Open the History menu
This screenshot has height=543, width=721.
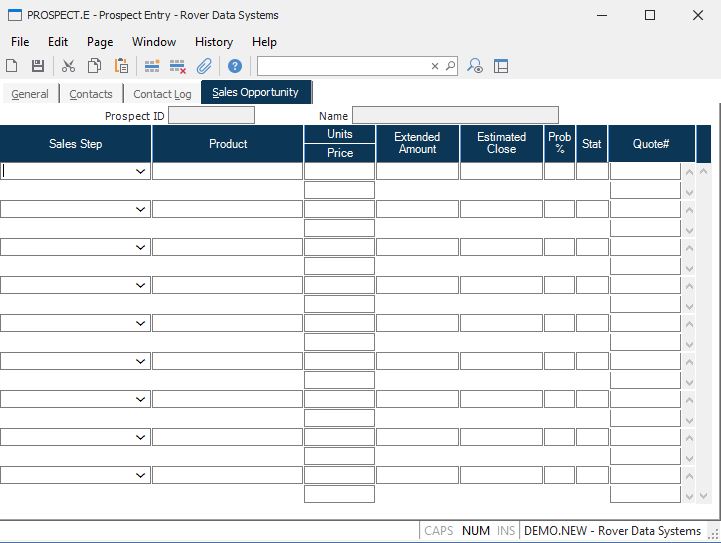pos(213,42)
